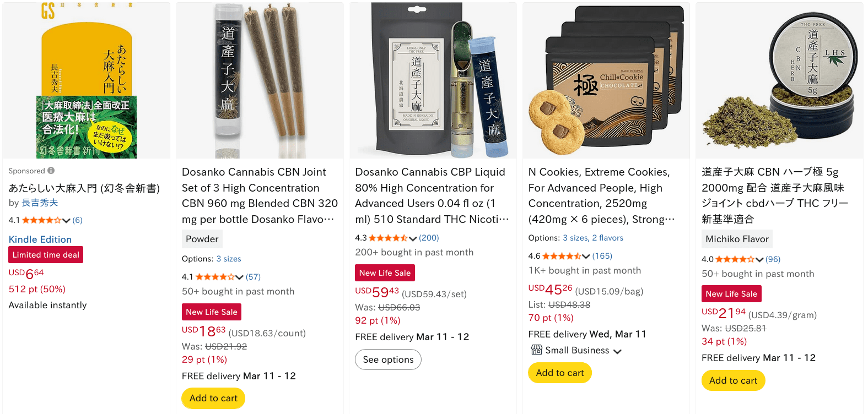Add N Cookies to cart
The height and width of the screenshot is (414, 868).
coord(559,373)
